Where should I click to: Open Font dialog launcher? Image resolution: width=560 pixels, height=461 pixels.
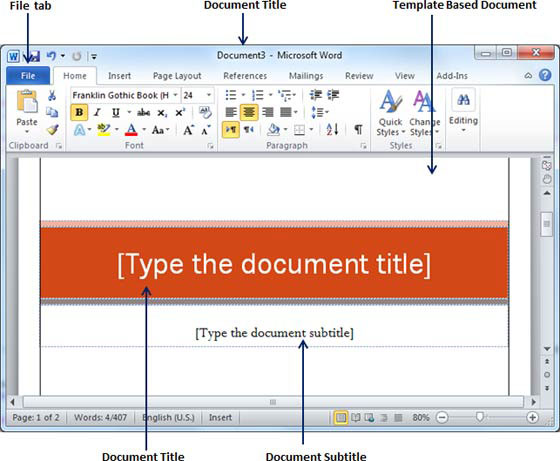point(211,146)
